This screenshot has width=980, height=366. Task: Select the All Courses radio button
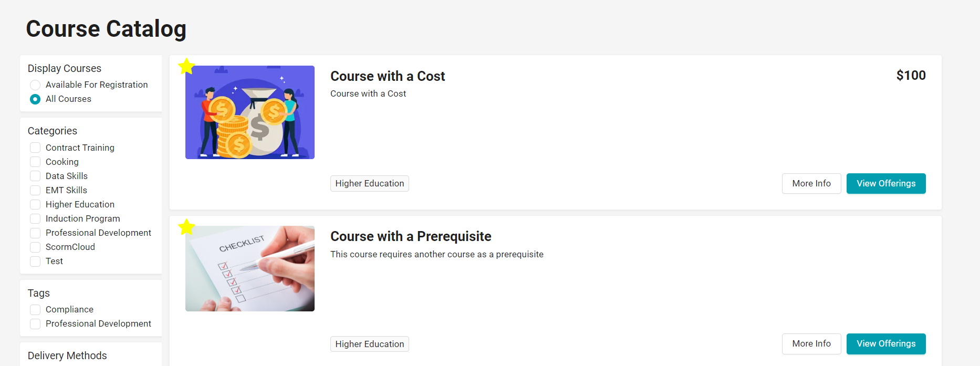point(35,99)
